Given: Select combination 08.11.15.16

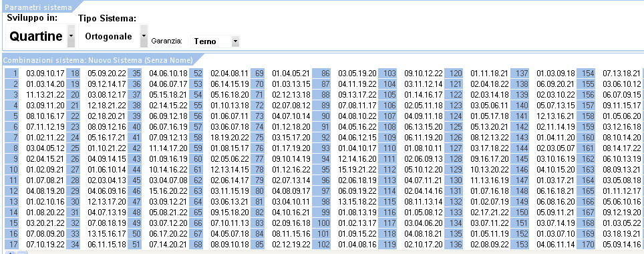Looking at the screenshot, I should [x=291, y=234].
